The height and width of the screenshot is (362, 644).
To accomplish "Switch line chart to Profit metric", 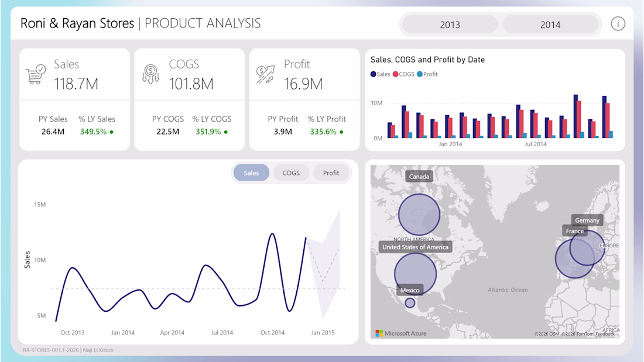I will 331,173.
